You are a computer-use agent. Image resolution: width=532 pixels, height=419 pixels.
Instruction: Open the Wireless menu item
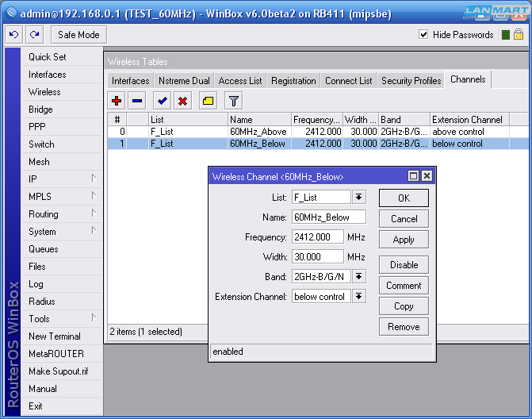(44, 92)
